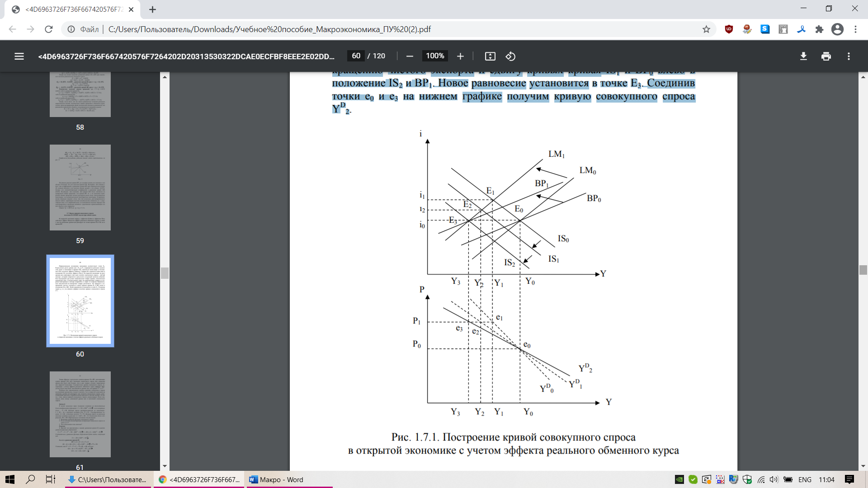Click document scrollbar up arrow
Viewport: 868px width, 488px height.
[x=863, y=77]
